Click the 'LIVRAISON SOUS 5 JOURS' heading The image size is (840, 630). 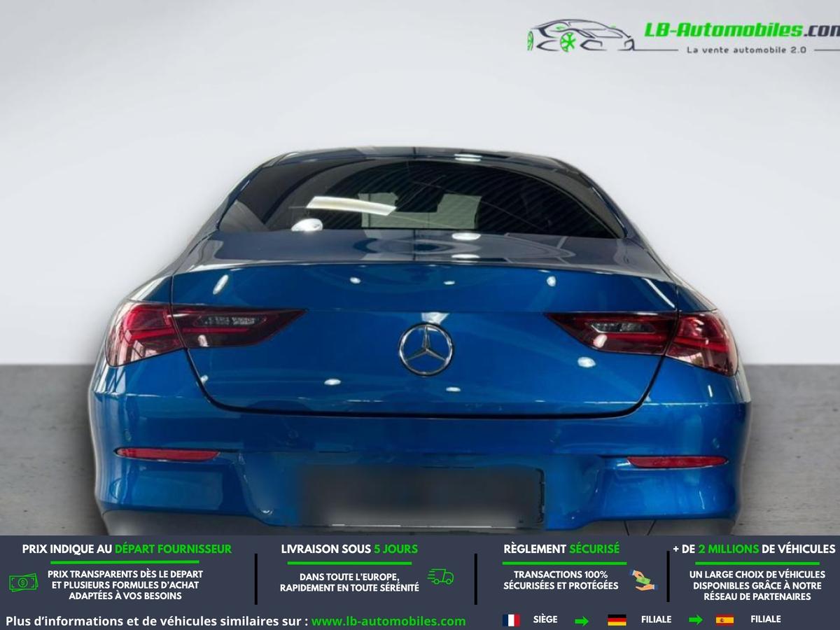click(349, 549)
